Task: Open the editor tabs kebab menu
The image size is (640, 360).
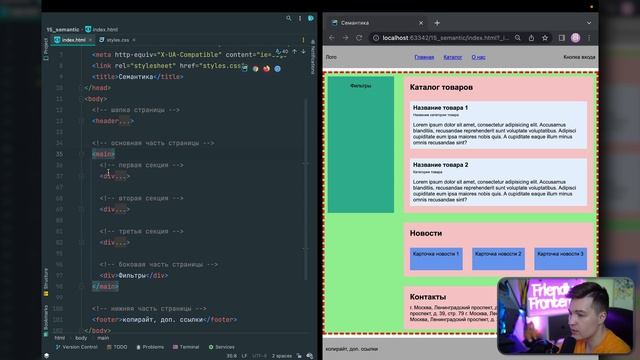Action: 303,40
